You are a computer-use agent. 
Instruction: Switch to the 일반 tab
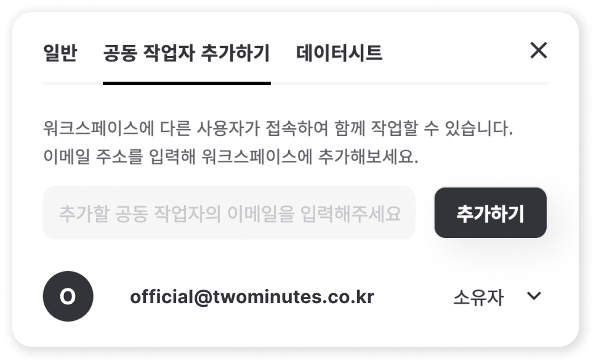click(x=60, y=53)
